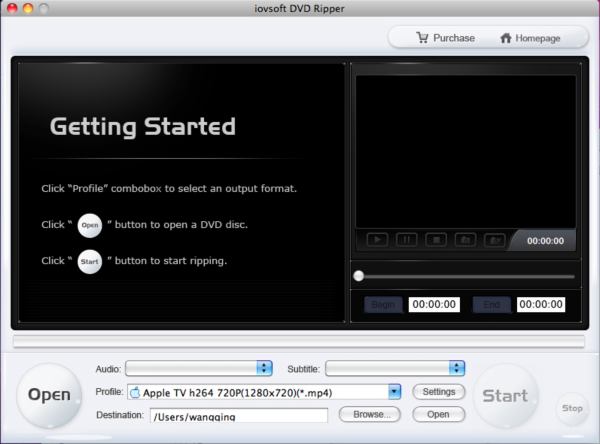Browse for a destination folder
Viewport: 600px width, 444px height.
370,414
